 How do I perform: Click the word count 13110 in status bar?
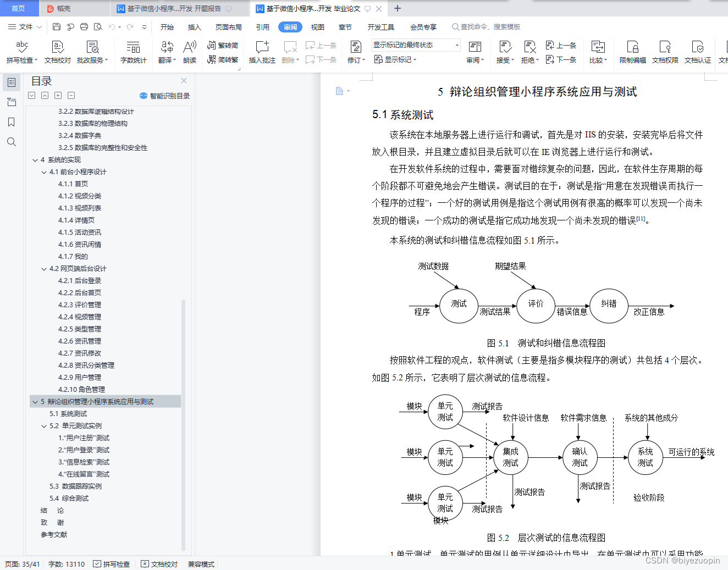[67, 564]
